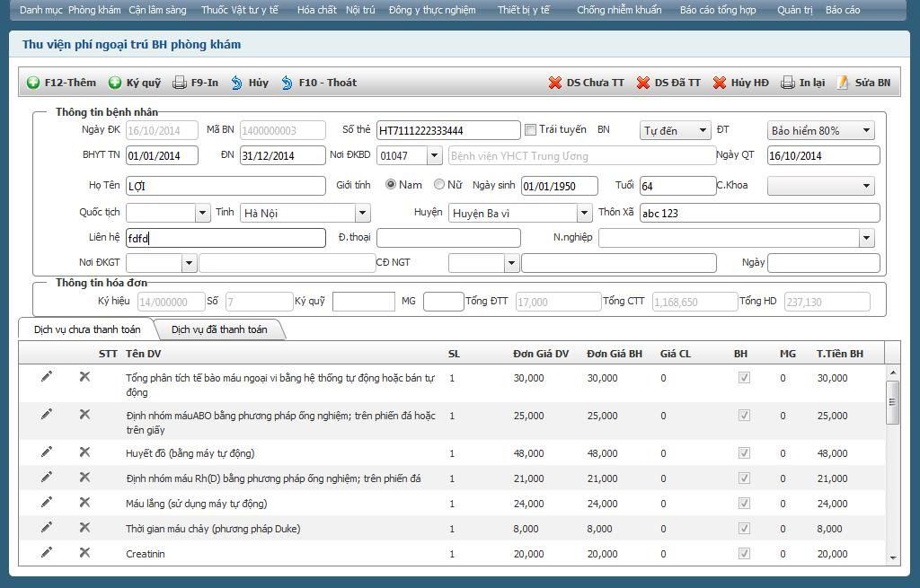Image resolution: width=920 pixels, height=588 pixels.
Task: Click the MG discount input field
Action: pyautogui.click(x=444, y=302)
